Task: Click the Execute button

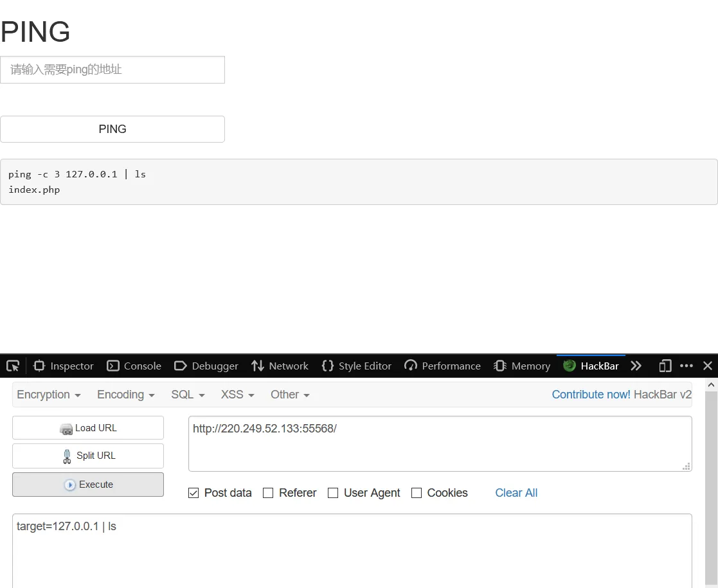Action: 88,485
